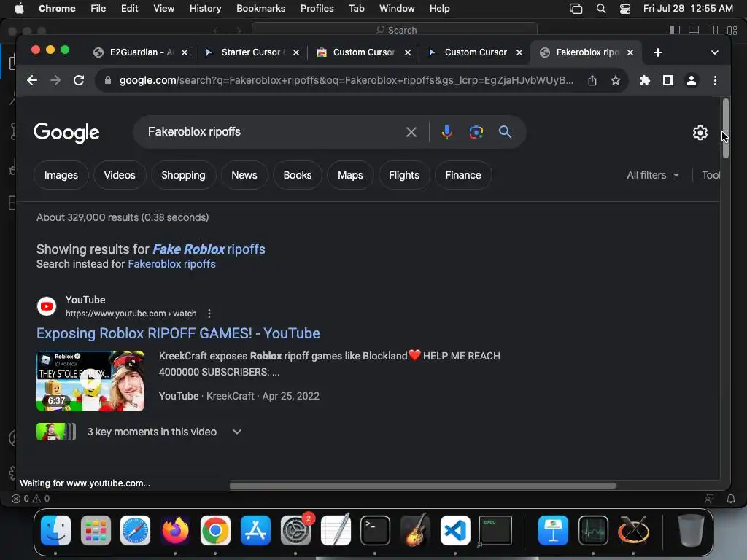Open Control Center in the menu bar

(x=625, y=9)
